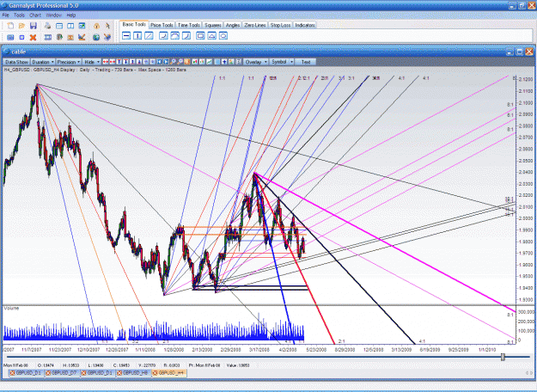Switch to the GBPUSD_D7 chart tab
The height and width of the screenshot is (392, 537).
(63, 373)
